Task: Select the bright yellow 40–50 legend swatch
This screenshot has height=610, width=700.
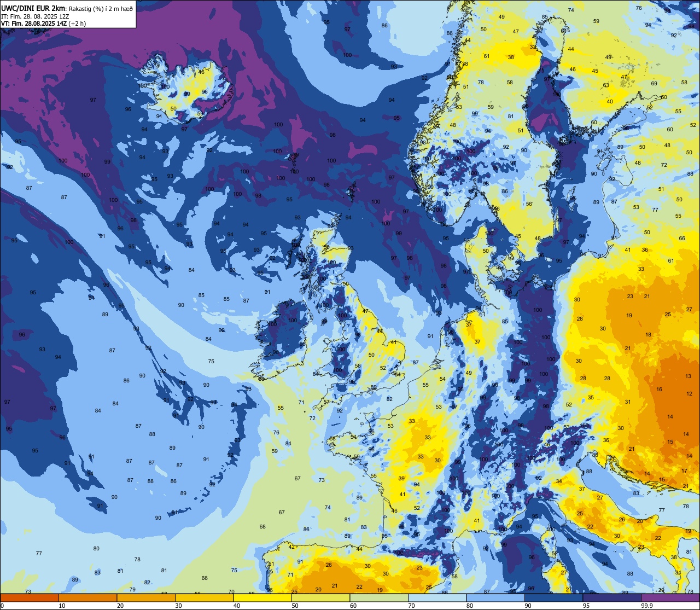Action: coord(262,597)
